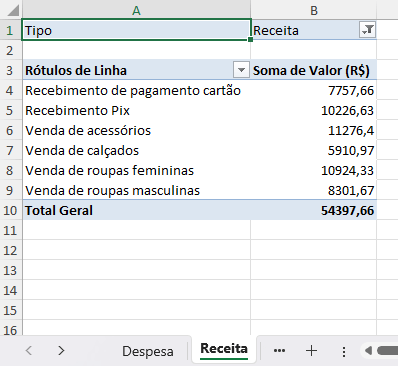The image size is (398, 366).
Task: Select the value 10924,33
Action: [x=314, y=170]
